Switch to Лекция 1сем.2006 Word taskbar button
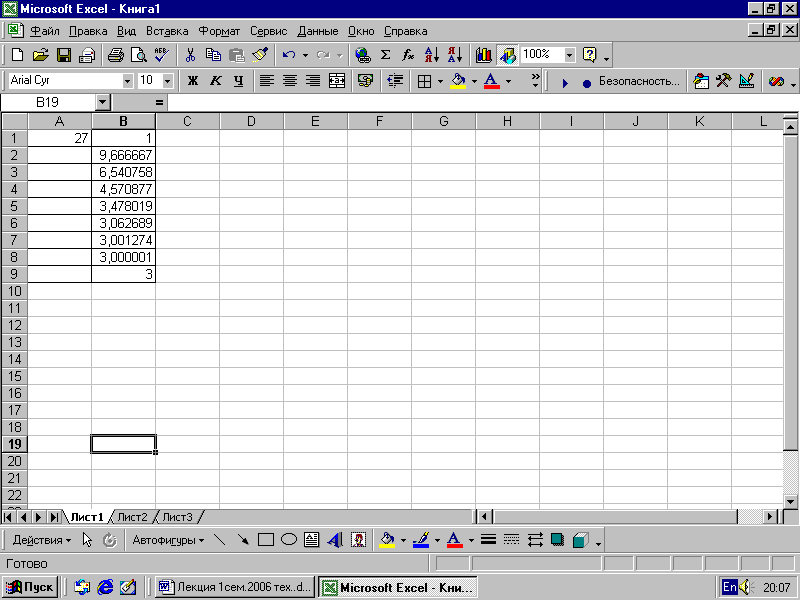The image size is (800, 600). pyautogui.click(x=234, y=587)
